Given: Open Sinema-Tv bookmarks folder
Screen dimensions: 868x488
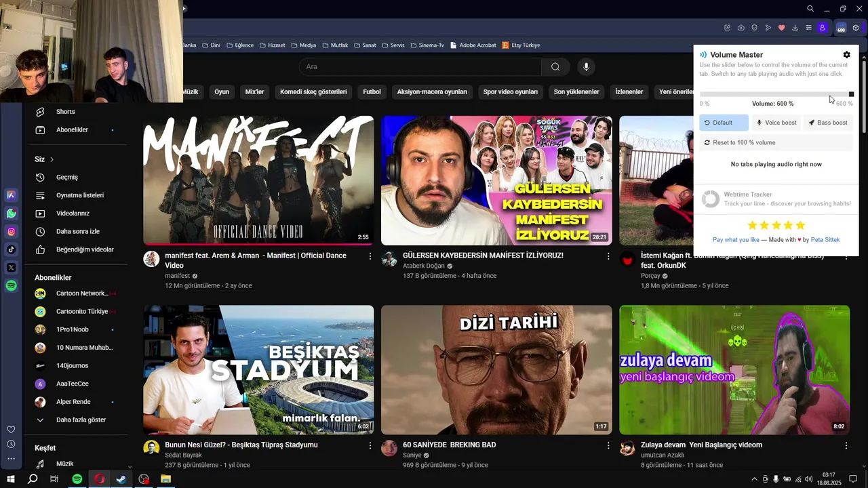Looking at the screenshot, I should click(x=427, y=45).
